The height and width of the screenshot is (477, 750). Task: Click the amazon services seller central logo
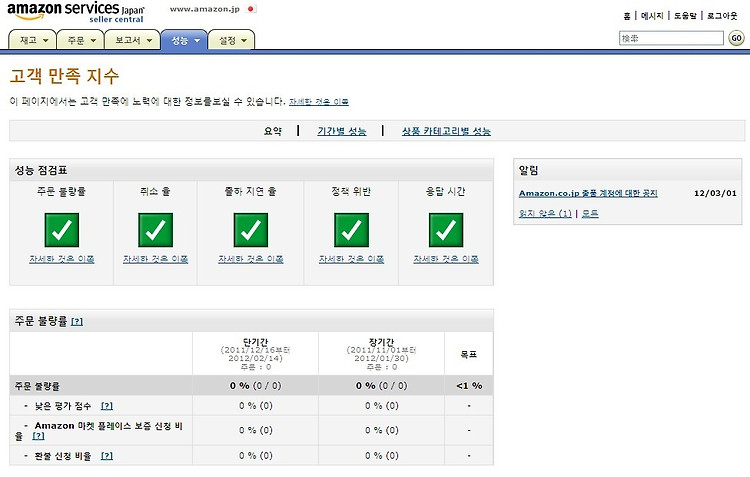76,12
